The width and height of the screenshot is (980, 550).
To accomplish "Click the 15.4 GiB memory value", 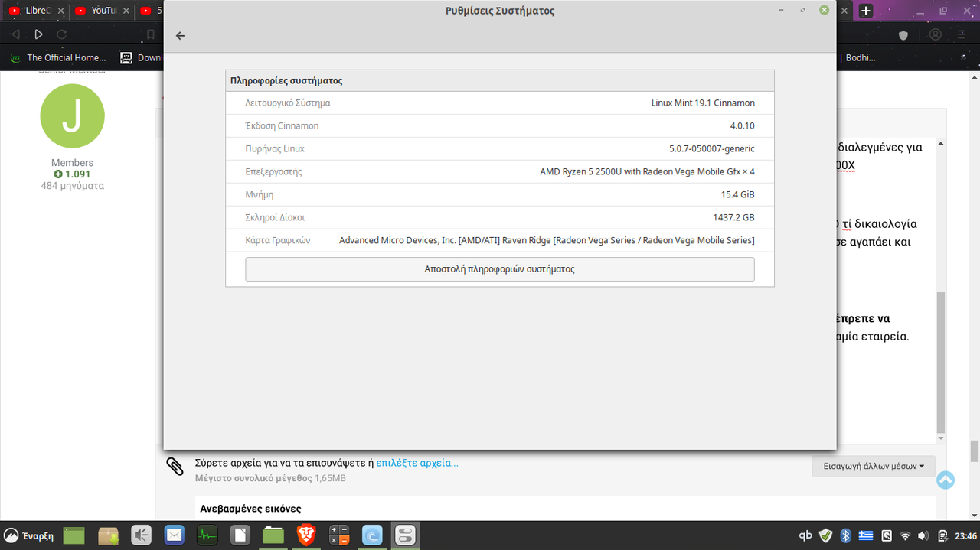I will pos(737,194).
